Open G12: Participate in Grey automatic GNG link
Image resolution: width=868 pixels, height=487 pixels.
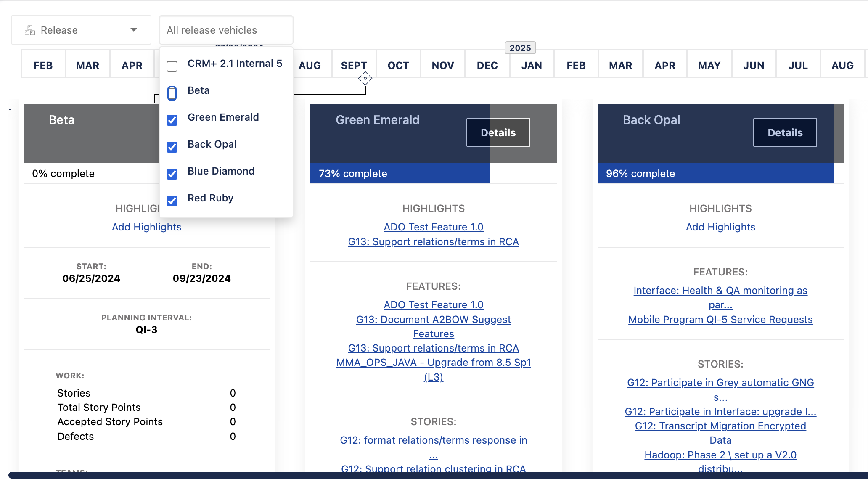pos(720,390)
